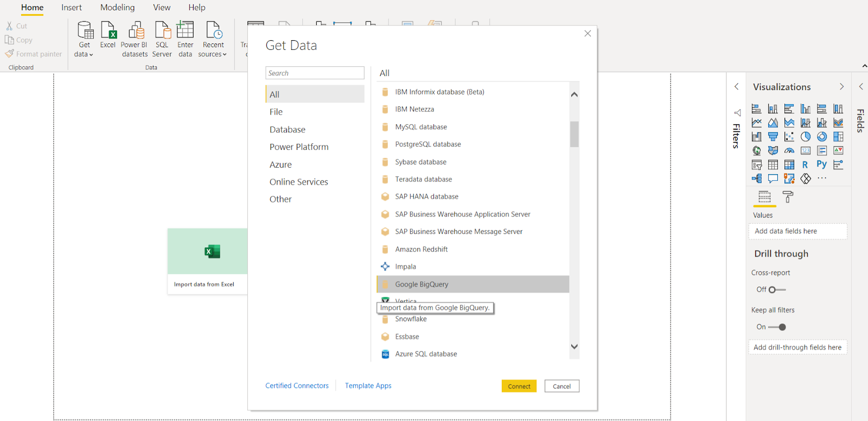Select the ArcGIS Maps visual

point(789,178)
